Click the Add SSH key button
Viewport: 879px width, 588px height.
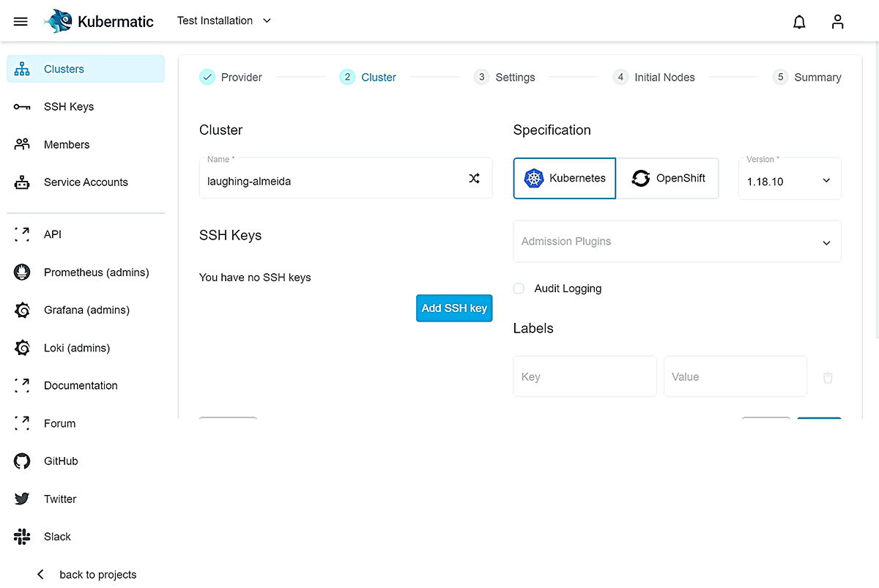454,308
